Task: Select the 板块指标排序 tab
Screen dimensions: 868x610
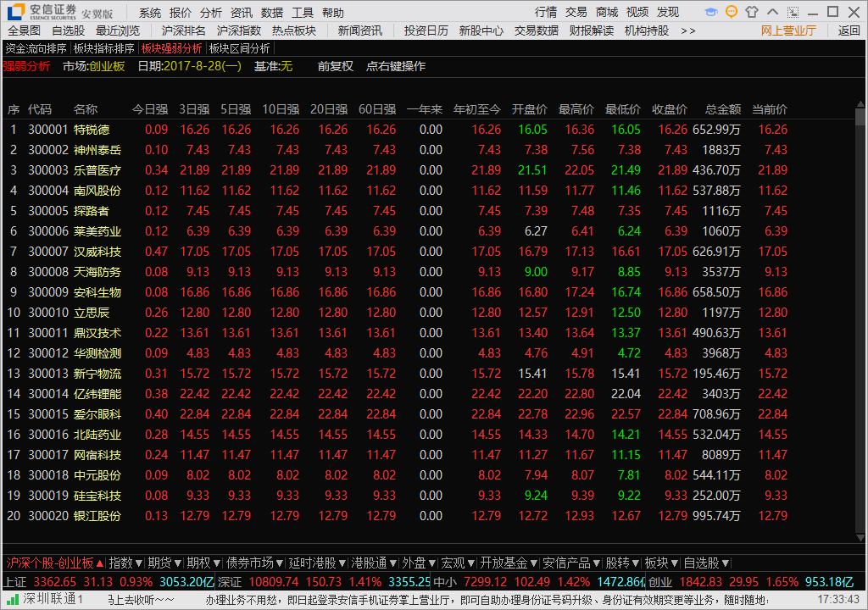Action: pos(104,48)
